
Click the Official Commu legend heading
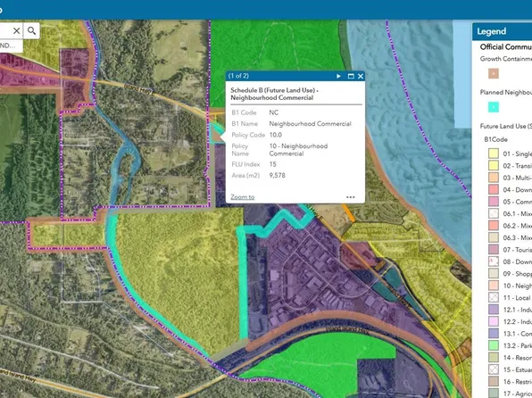click(505, 47)
